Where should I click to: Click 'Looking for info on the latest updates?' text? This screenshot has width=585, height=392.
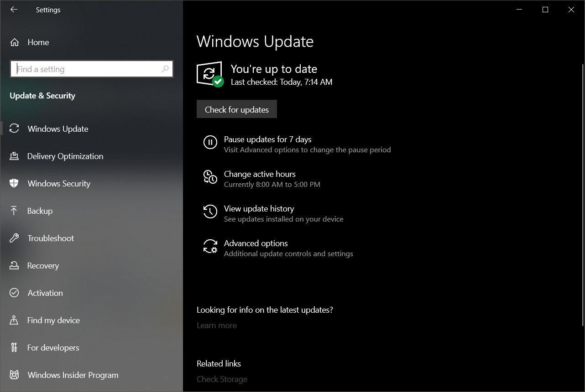pyautogui.click(x=265, y=310)
